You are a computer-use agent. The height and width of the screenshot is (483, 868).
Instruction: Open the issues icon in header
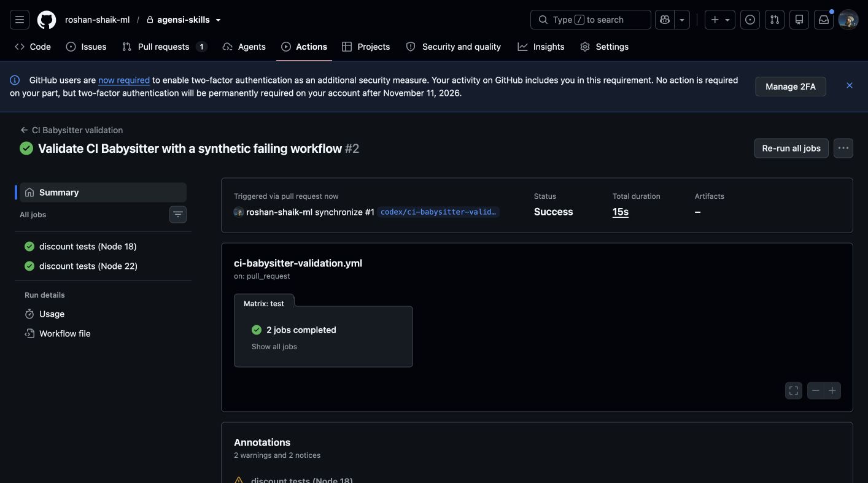click(750, 20)
